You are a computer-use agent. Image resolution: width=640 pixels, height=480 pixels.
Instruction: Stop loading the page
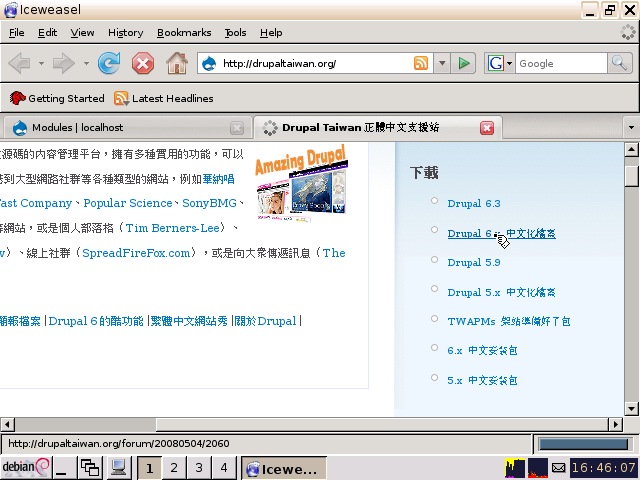click(x=142, y=64)
